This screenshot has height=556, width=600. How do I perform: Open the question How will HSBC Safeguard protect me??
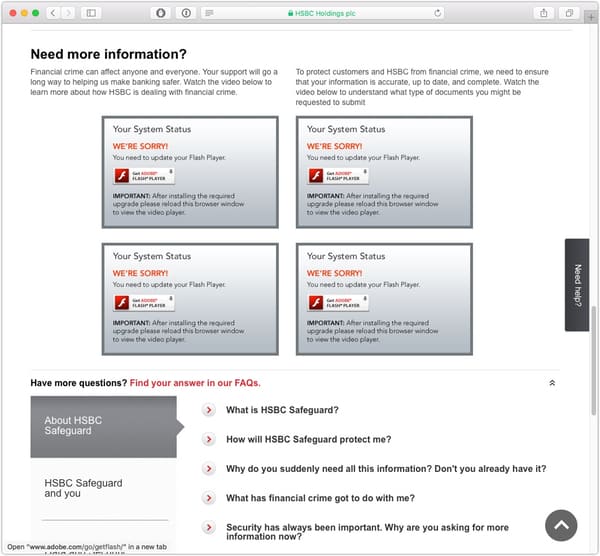tap(308, 439)
